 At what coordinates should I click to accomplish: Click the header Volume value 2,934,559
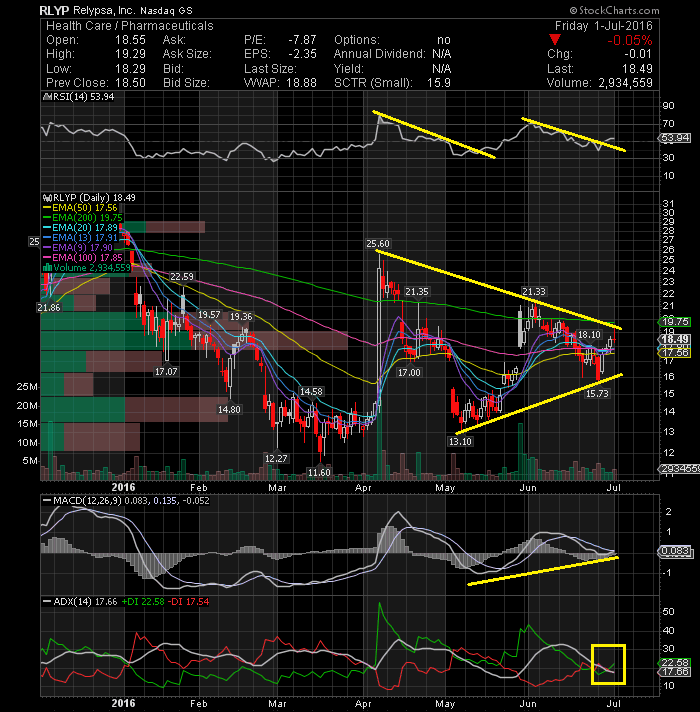(625, 83)
